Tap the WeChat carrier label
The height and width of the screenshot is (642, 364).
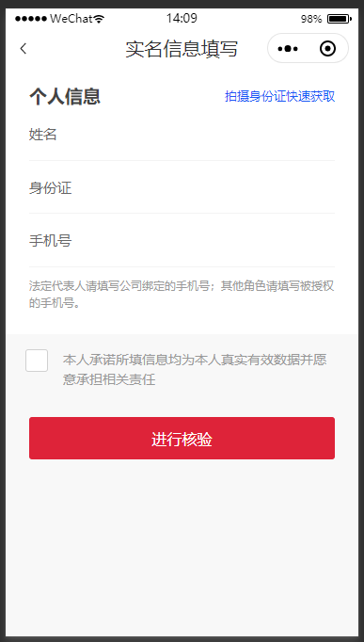click(71, 19)
